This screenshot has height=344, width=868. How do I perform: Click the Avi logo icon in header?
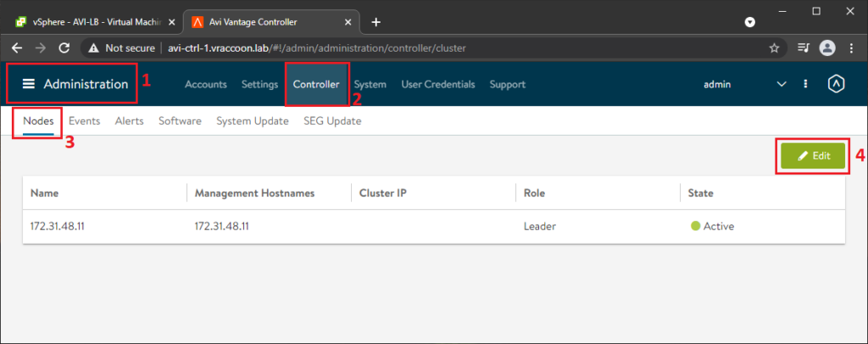(x=836, y=84)
